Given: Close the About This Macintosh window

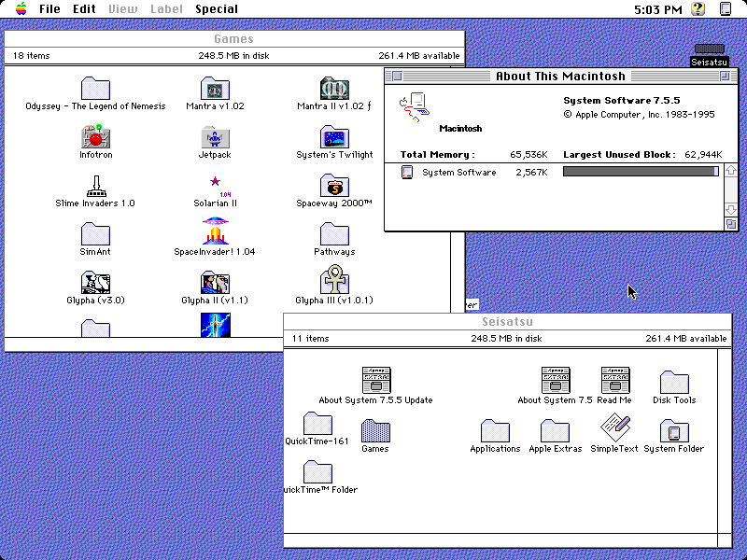Looking at the screenshot, I should pyautogui.click(x=397, y=77).
